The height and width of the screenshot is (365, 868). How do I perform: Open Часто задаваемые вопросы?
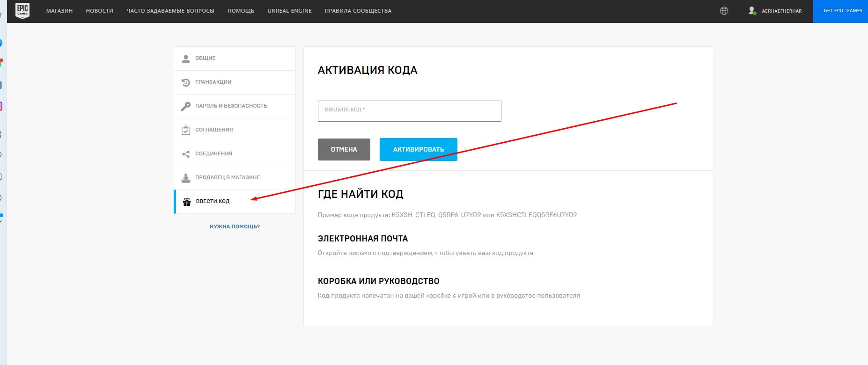point(170,11)
